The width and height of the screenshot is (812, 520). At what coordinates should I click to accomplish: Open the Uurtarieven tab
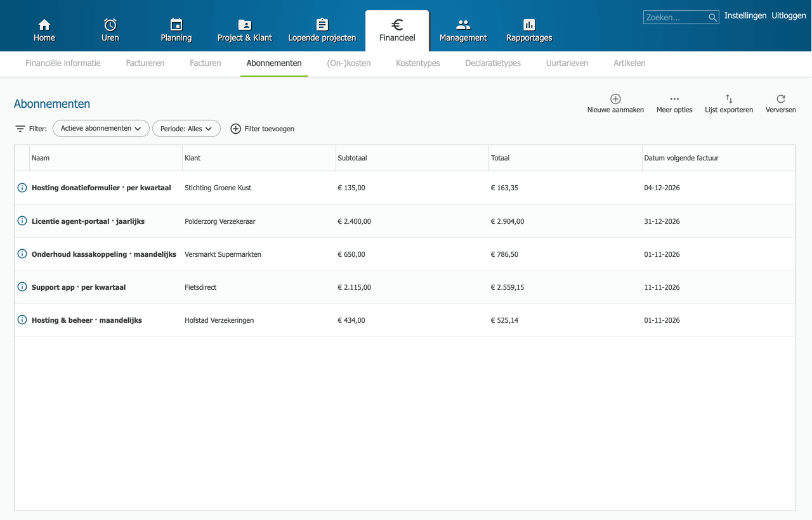(x=567, y=63)
